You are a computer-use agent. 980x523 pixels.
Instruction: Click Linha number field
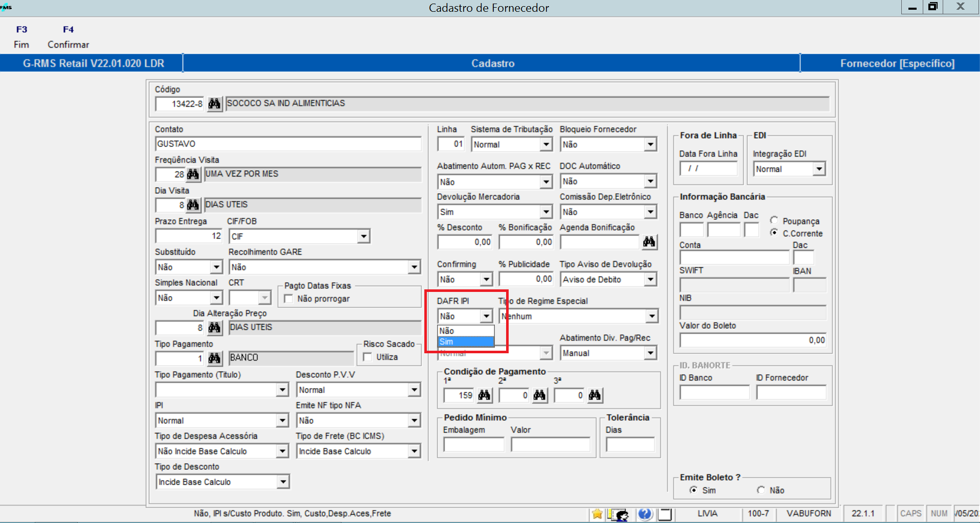pos(451,144)
